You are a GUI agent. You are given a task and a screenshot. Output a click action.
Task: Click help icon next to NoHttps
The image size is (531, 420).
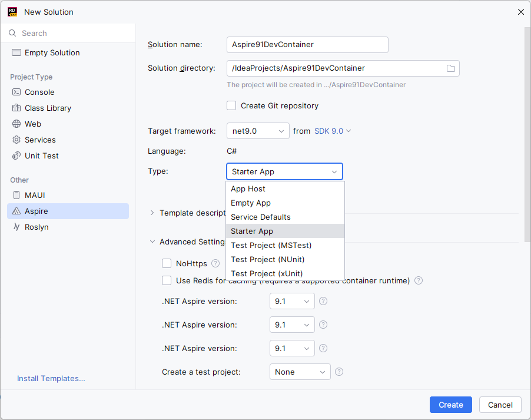tap(215, 264)
